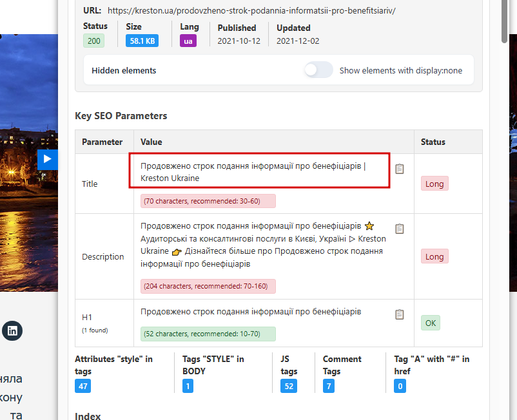This screenshot has width=517, height=420.
Task: Click the Index section heading
Action: click(88, 416)
